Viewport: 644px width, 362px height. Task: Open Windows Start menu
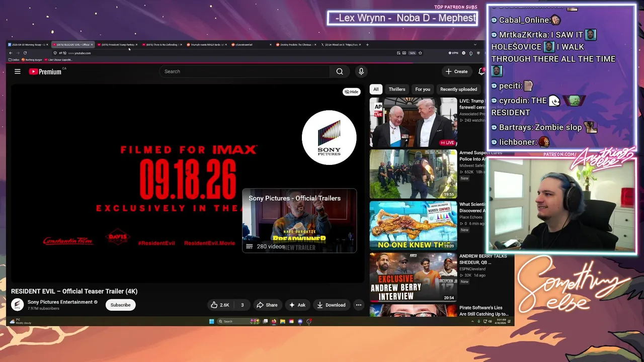[x=211, y=321]
